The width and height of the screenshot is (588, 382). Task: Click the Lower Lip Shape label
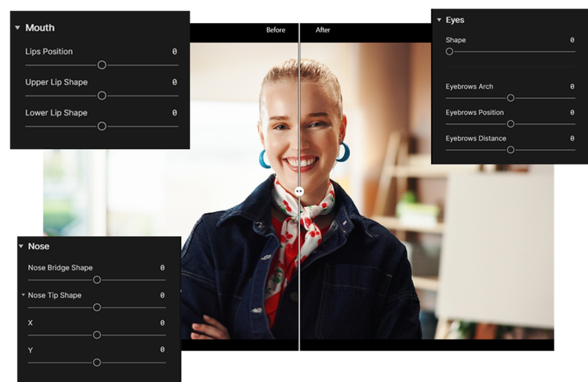(56, 113)
